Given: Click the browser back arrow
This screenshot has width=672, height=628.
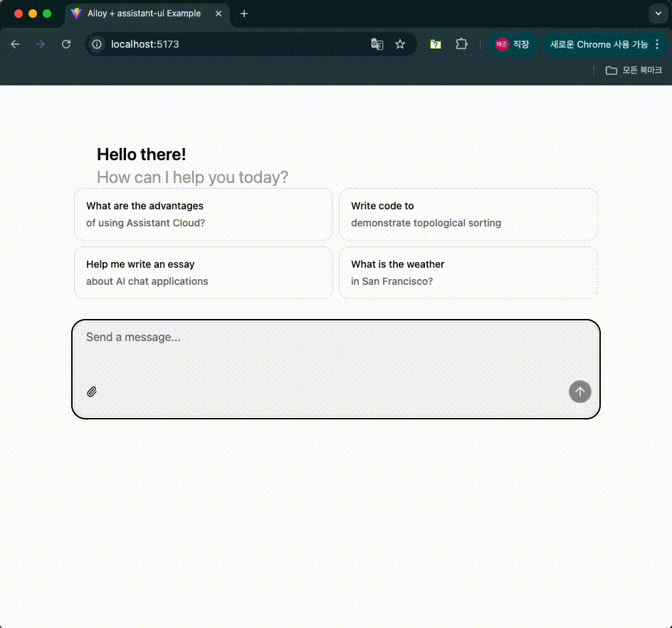Looking at the screenshot, I should (x=16, y=44).
